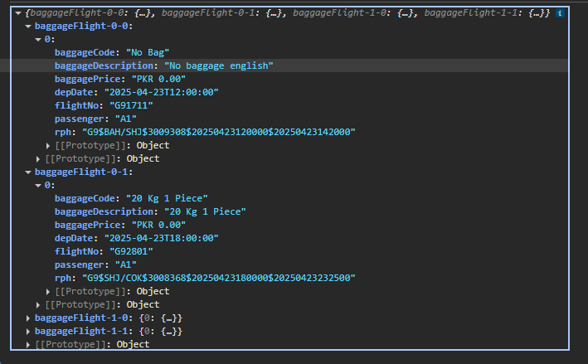
Task: Expand the baggageFlight-1-0 entry
Action: click(29, 318)
